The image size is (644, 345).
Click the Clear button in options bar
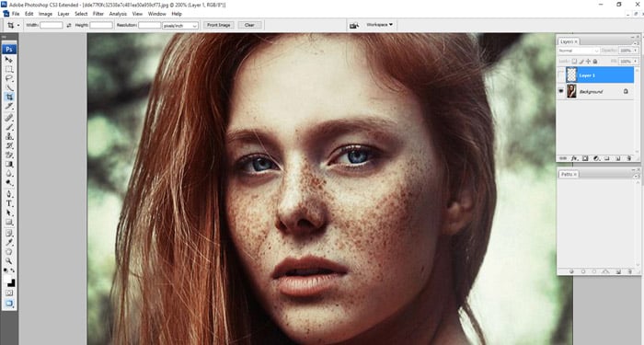click(x=249, y=25)
